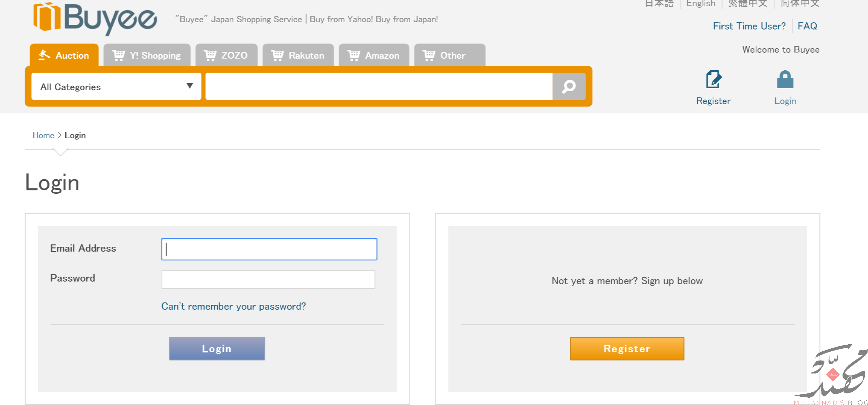Open "Can't remember your password?" link

point(234,306)
